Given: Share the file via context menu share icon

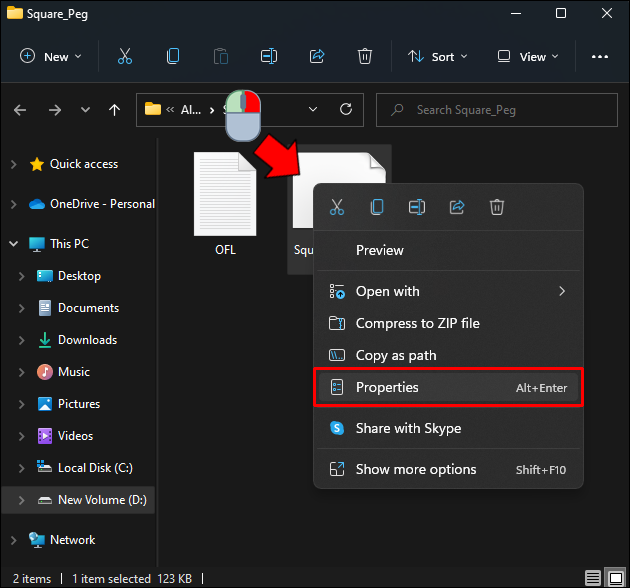Looking at the screenshot, I should pos(457,207).
